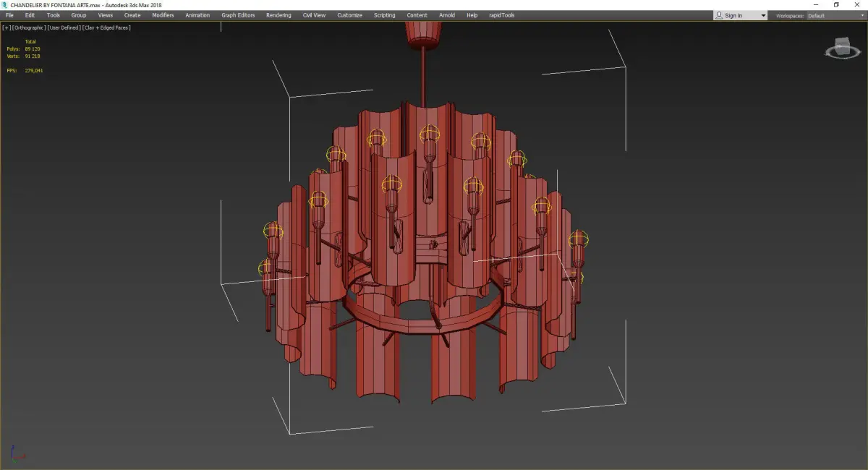Open the Civil View menu
This screenshot has width=868, height=470.
pos(314,15)
